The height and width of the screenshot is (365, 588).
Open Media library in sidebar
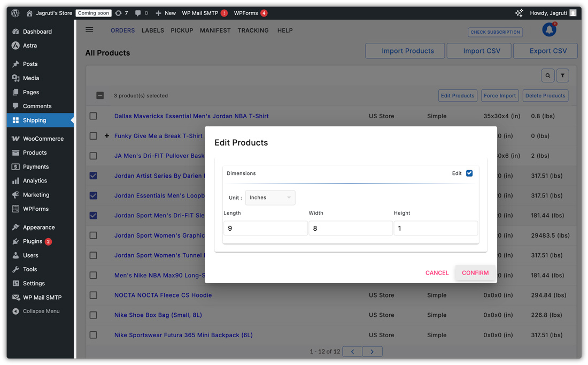(31, 78)
